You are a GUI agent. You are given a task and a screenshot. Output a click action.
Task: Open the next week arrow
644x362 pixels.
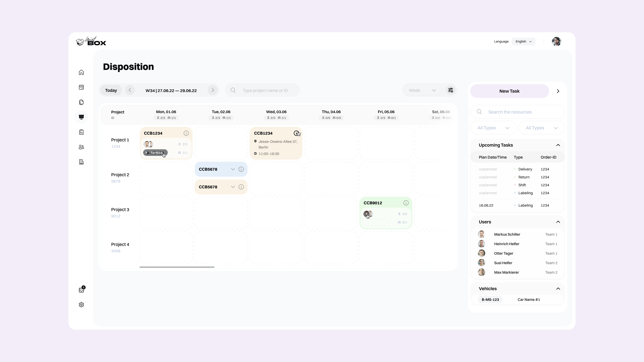point(213,90)
